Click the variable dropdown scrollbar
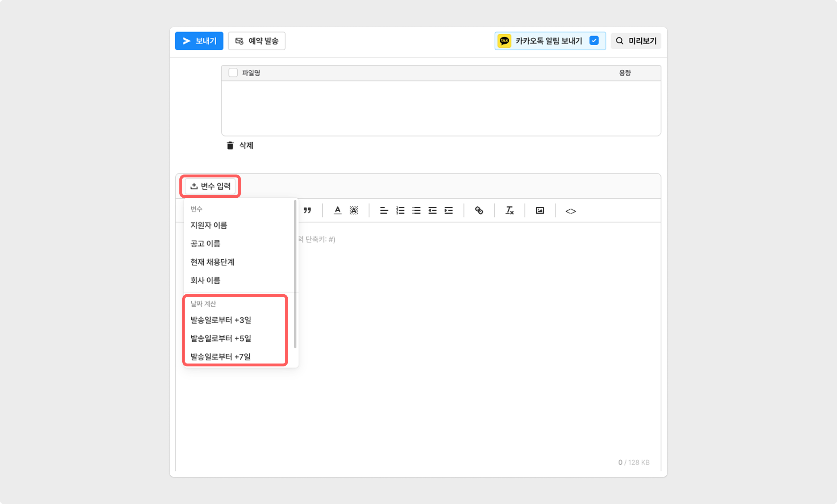 click(x=295, y=274)
